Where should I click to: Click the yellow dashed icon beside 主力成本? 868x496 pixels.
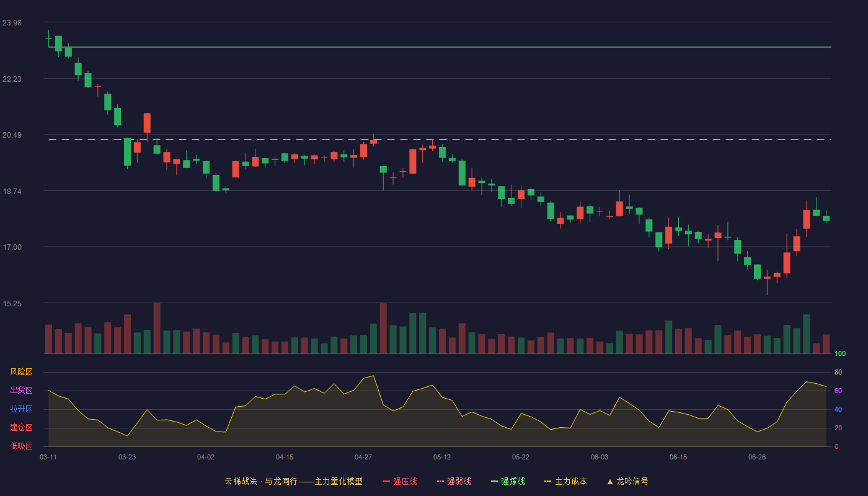pos(548,481)
